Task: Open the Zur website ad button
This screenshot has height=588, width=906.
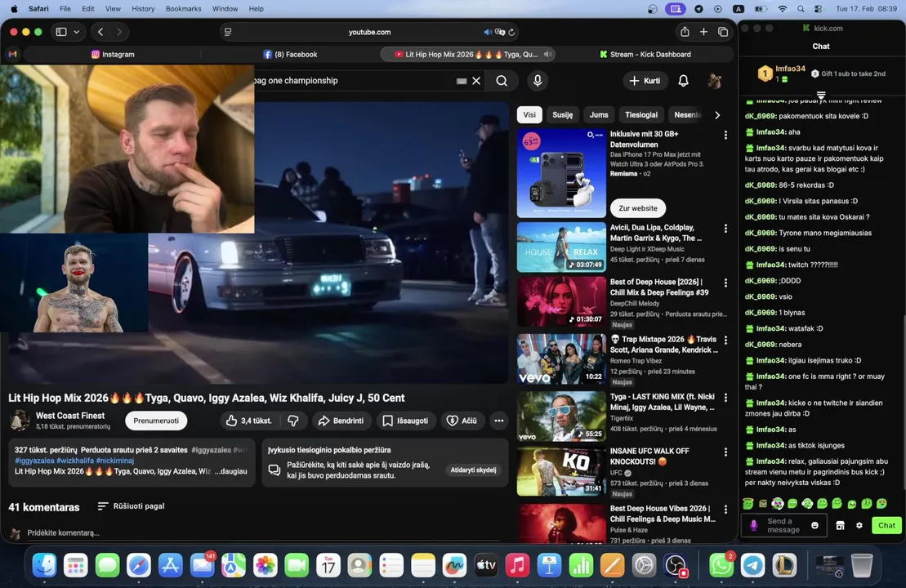Action: [x=638, y=208]
